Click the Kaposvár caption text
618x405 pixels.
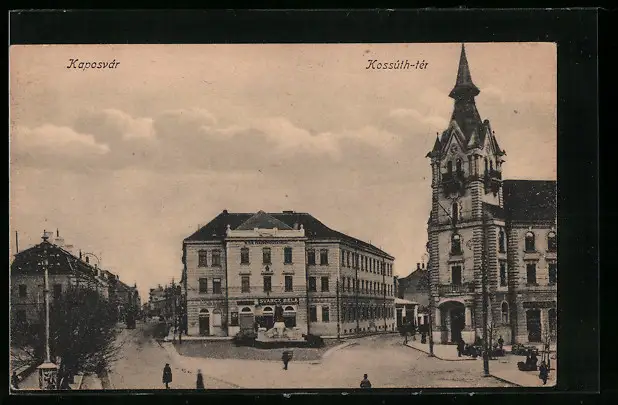93,64
